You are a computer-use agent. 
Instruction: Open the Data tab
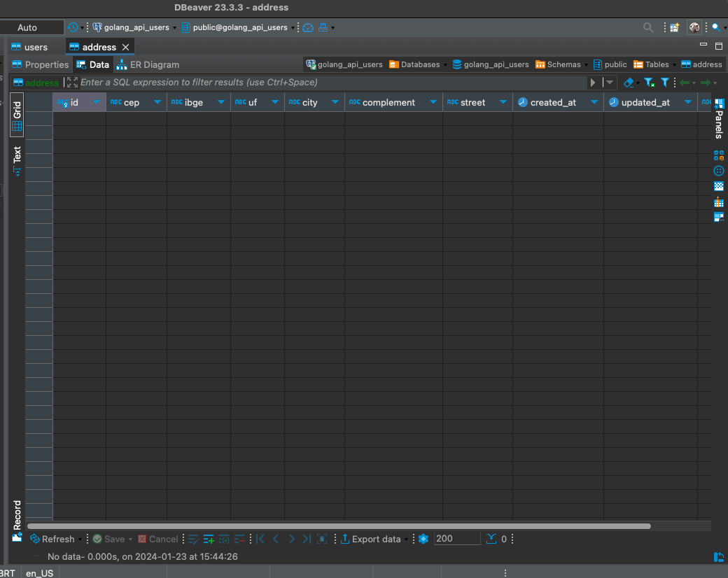(x=93, y=64)
